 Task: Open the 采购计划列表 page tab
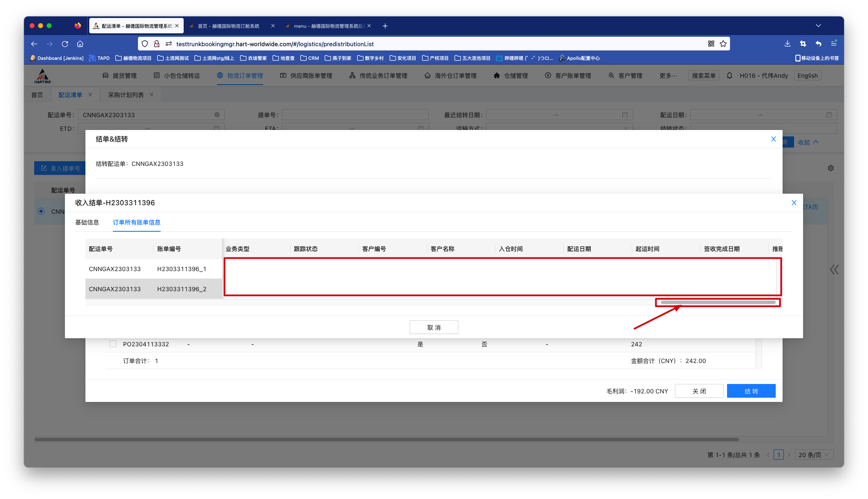point(126,95)
